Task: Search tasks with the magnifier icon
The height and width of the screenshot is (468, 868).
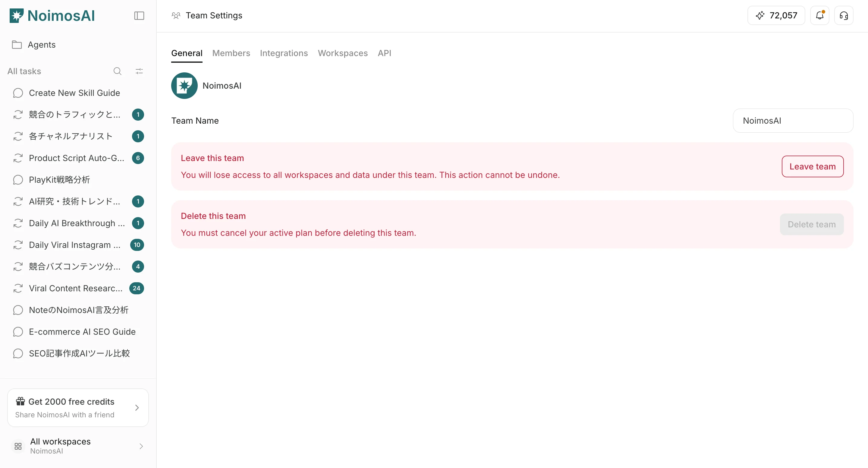Action: [117, 71]
